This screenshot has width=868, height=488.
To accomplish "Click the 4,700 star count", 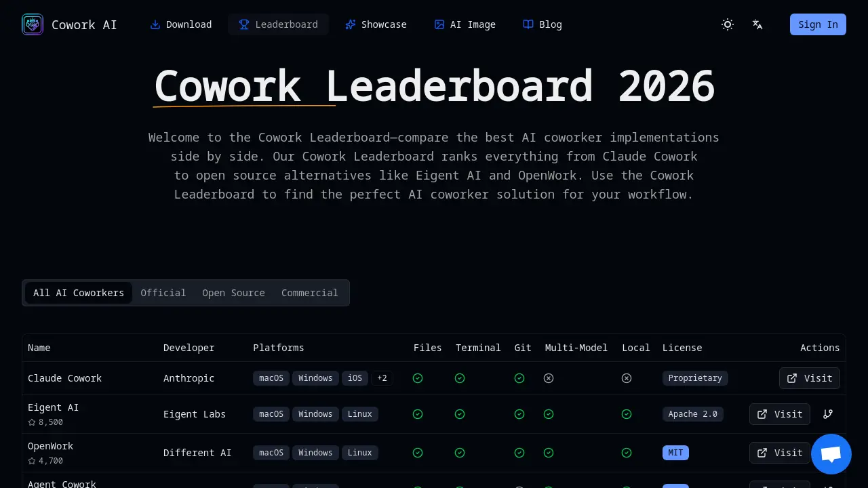I will 51,461.
